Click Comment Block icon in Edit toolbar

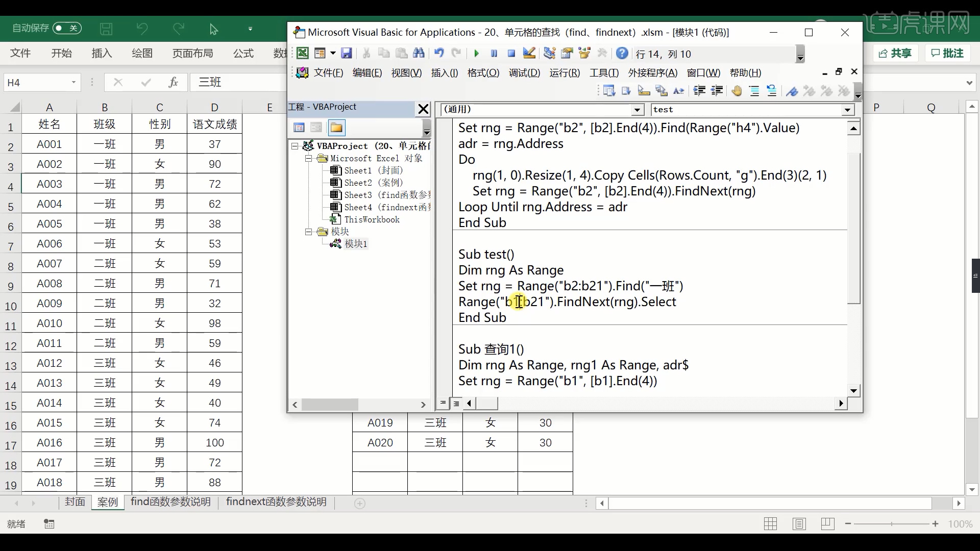pyautogui.click(x=754, y=91)
